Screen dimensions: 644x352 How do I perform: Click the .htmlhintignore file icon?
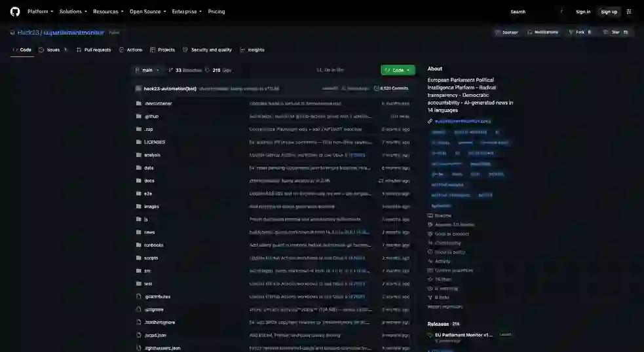(138, 323)
